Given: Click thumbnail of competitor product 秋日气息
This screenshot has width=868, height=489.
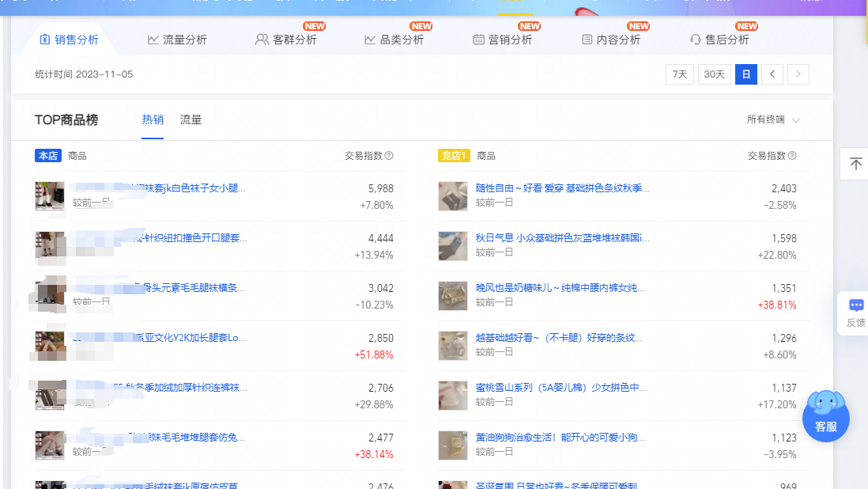Looking at the screenshot, I should pyautogui.click(x=453, y=246).
